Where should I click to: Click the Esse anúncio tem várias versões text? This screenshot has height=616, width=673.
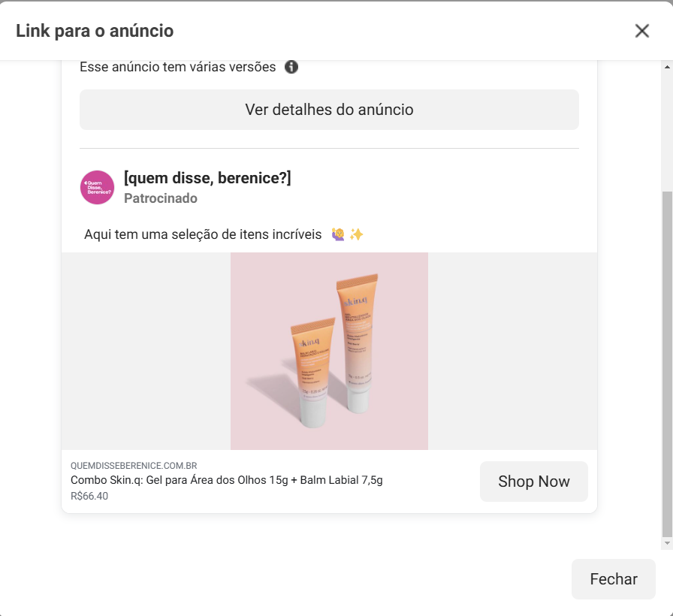(x=178, y=67)
